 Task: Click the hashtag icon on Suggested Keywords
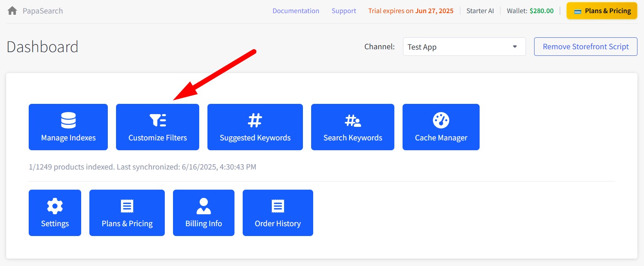(x=255, y=120)
